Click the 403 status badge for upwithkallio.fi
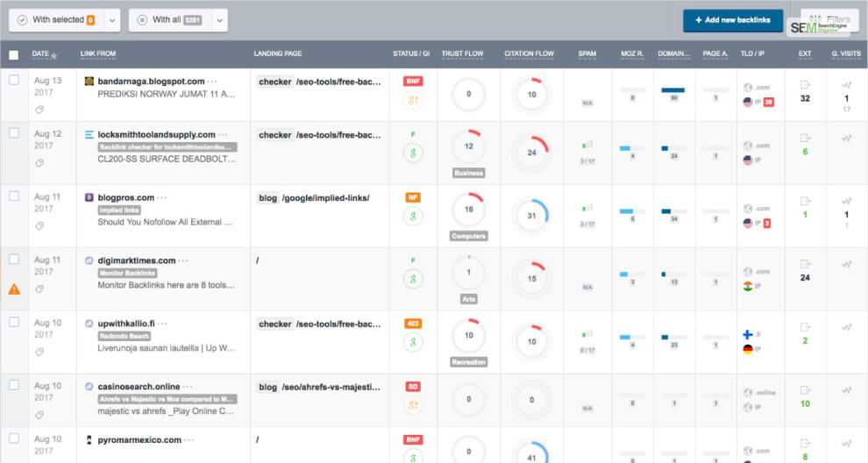The image size is (868, 463). [x=413, y=324]
